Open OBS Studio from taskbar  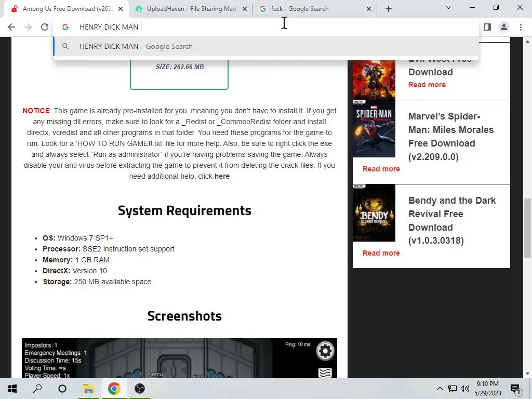pos(139,389)
